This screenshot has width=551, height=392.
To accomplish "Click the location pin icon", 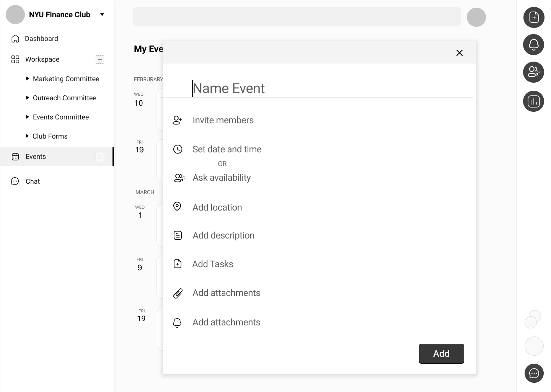I will click(x=177, y=207).
